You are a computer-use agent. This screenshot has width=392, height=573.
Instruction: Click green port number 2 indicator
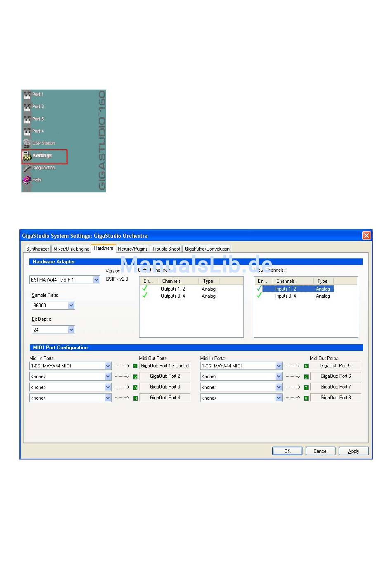pos(135,377)
